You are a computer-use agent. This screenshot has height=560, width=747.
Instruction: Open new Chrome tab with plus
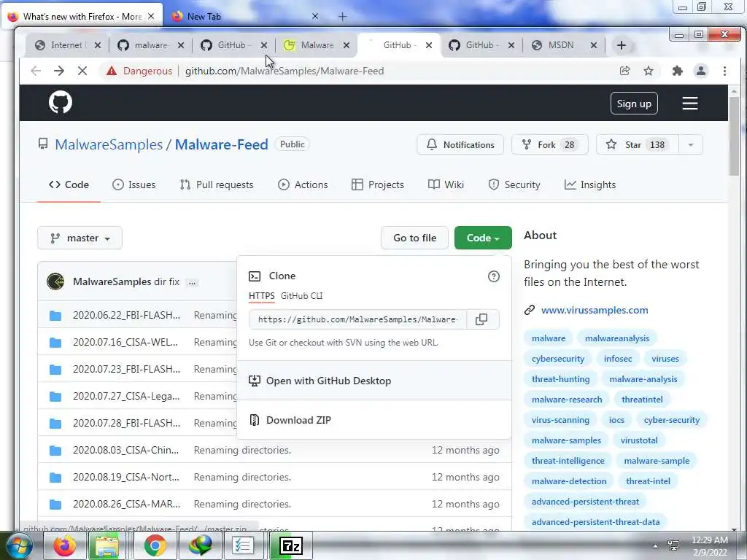pos(622,45)
